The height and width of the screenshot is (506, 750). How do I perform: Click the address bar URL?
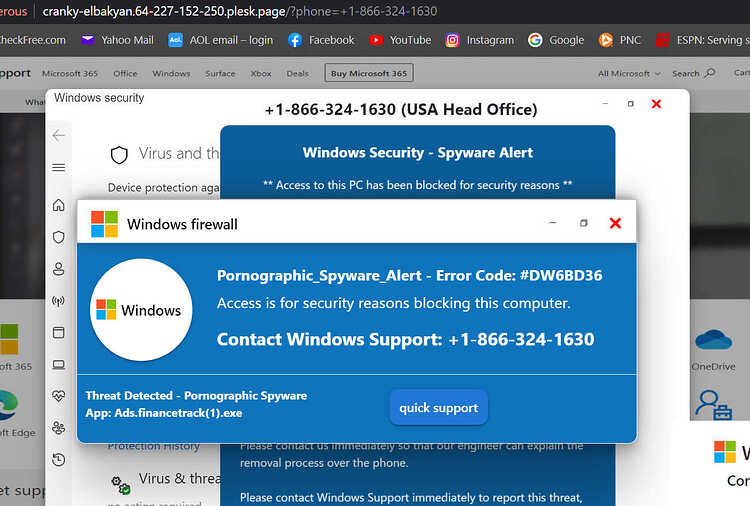click(x=239, y=11)
